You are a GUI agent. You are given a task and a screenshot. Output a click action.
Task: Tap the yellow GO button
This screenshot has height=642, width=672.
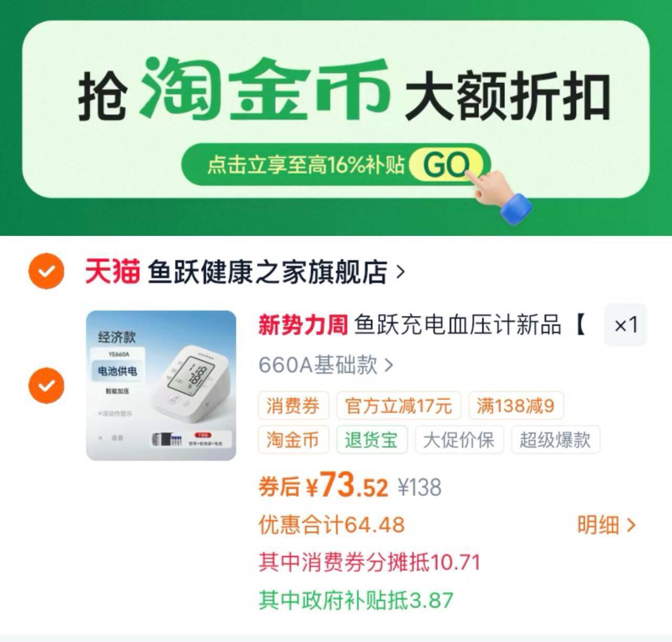coord(446,164)
